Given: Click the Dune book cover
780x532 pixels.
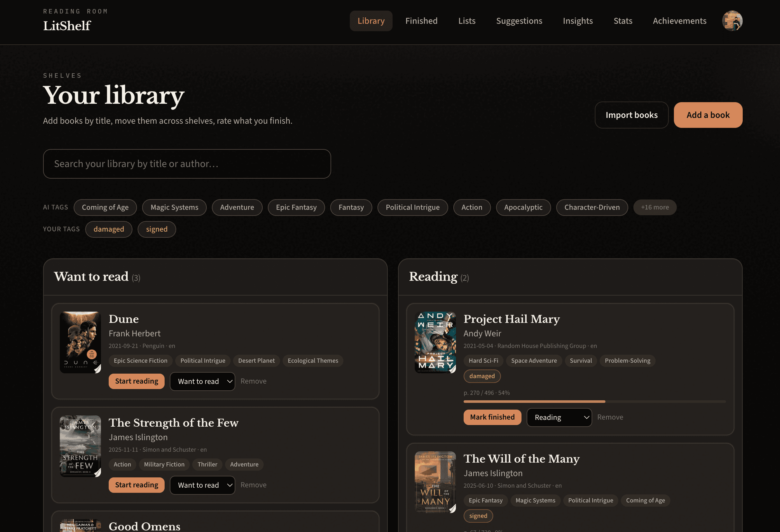Looking at the screenshot, I should click(80, 342).
